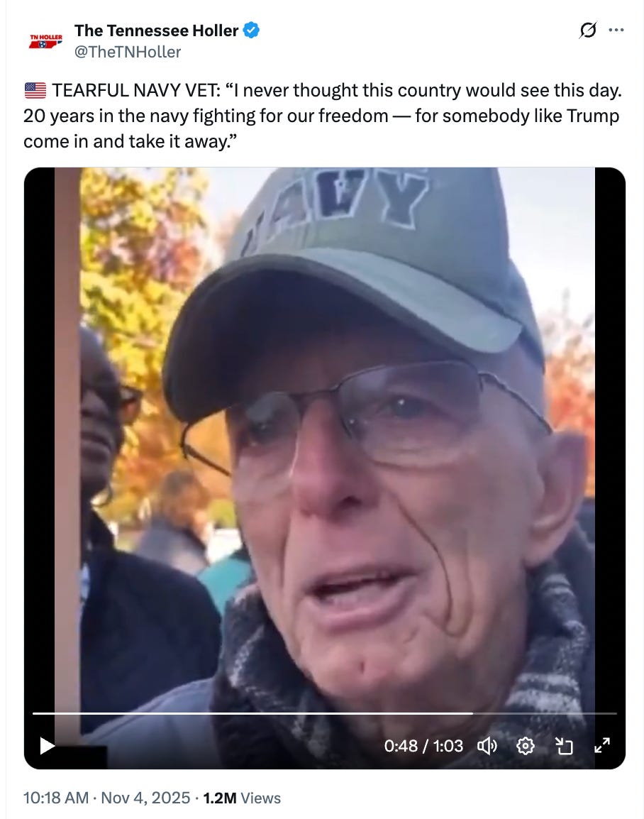Click The Tennessee Holler display name
This screenshot has height=819, width=644.
point(156,31)
